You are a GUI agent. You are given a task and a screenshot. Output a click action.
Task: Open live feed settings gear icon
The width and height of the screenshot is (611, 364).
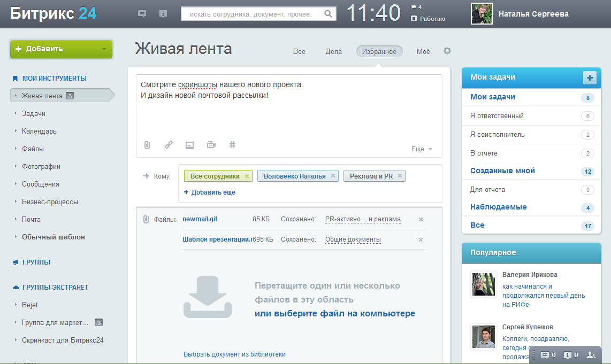(447, 51)
